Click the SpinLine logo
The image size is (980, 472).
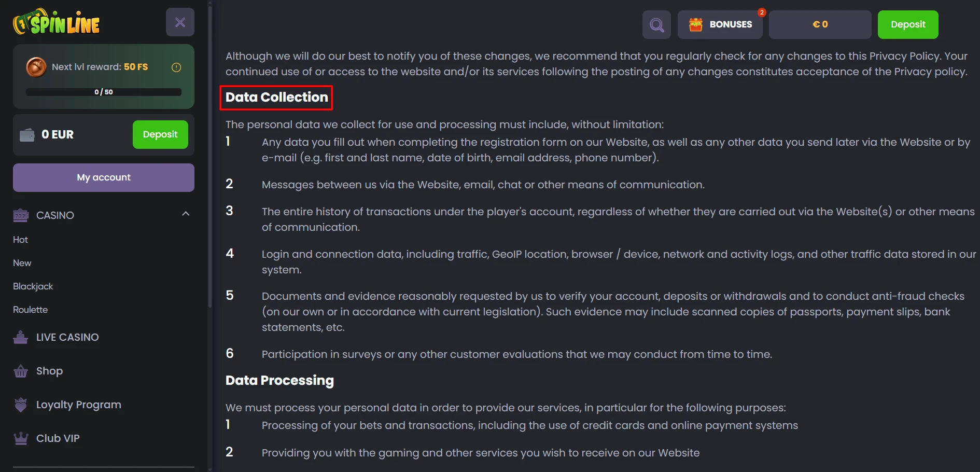pos(57,22)
